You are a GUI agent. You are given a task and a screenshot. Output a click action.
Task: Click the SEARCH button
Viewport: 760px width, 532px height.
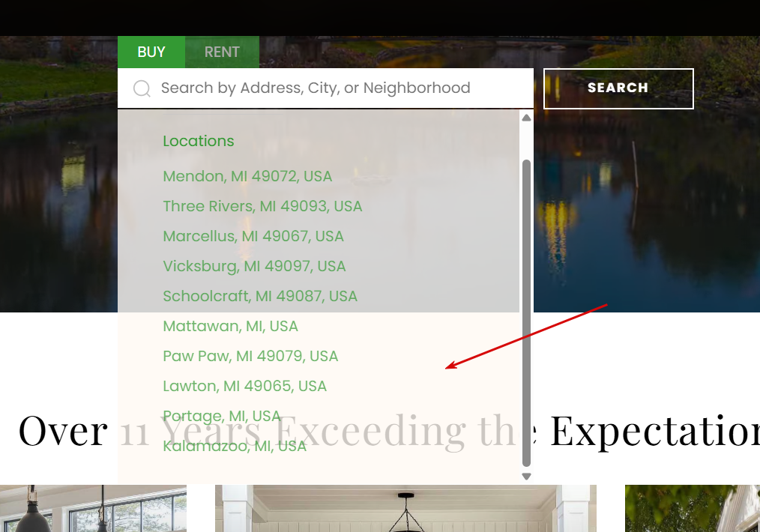click(618, 88)
